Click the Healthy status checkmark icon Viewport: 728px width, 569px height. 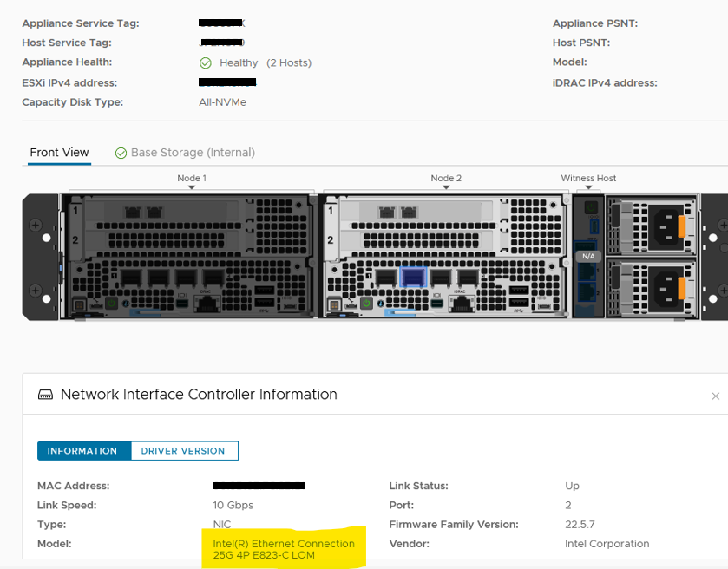click(206, 62)
